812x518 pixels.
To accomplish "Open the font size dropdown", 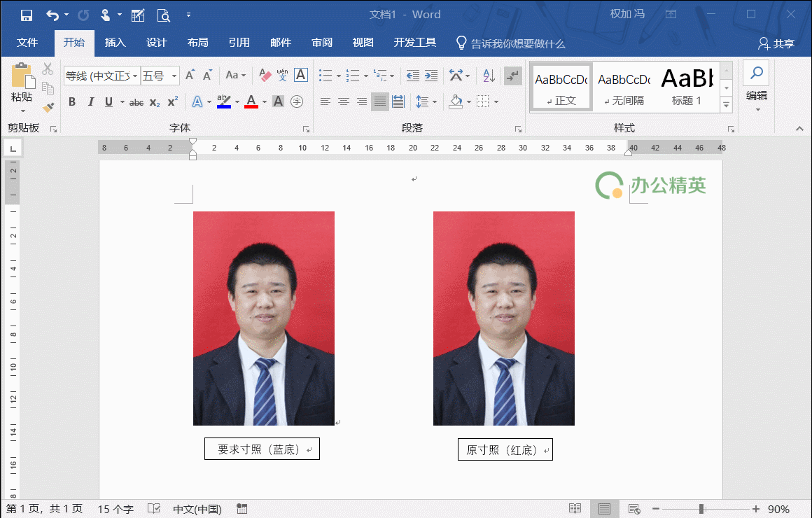I will tap(174, 75).
